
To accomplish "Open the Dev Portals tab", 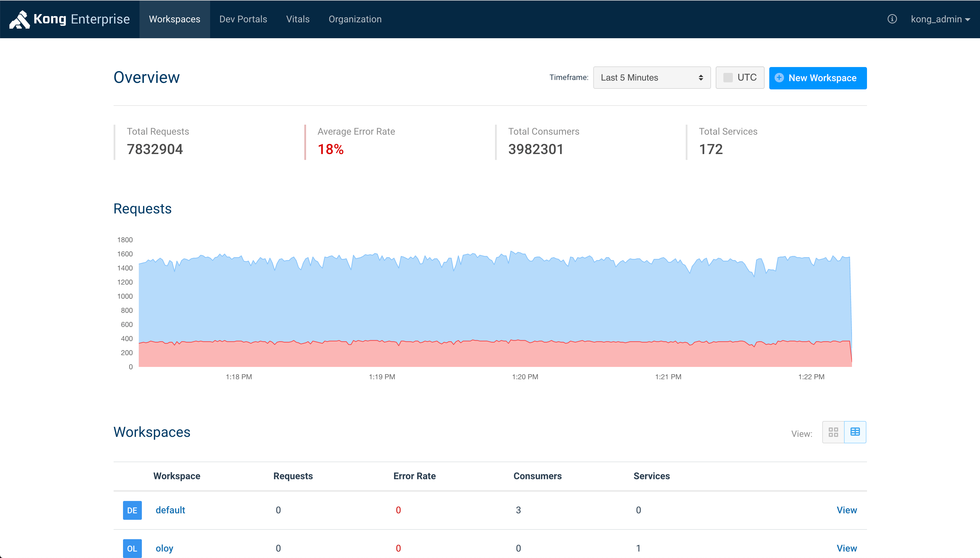I will [x=243, y=19].
